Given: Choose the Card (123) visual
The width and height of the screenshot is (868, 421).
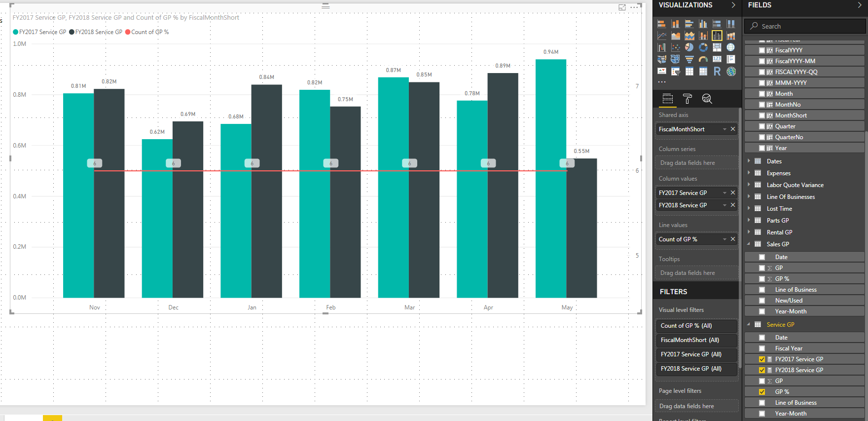Looking at the screenshot, I should 717,59.
